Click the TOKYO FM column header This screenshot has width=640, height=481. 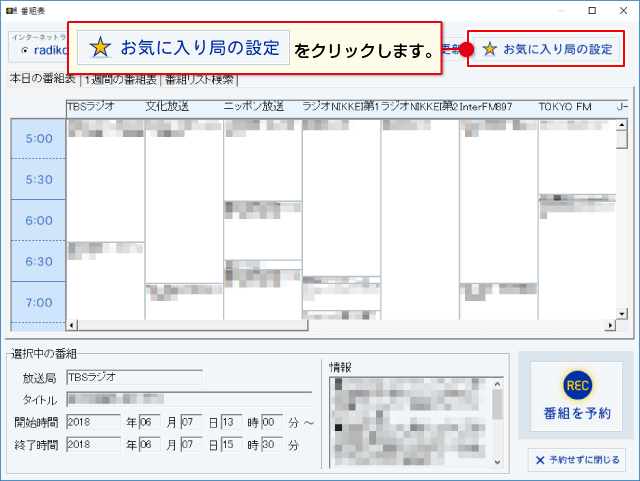click(x=576, y=107)
